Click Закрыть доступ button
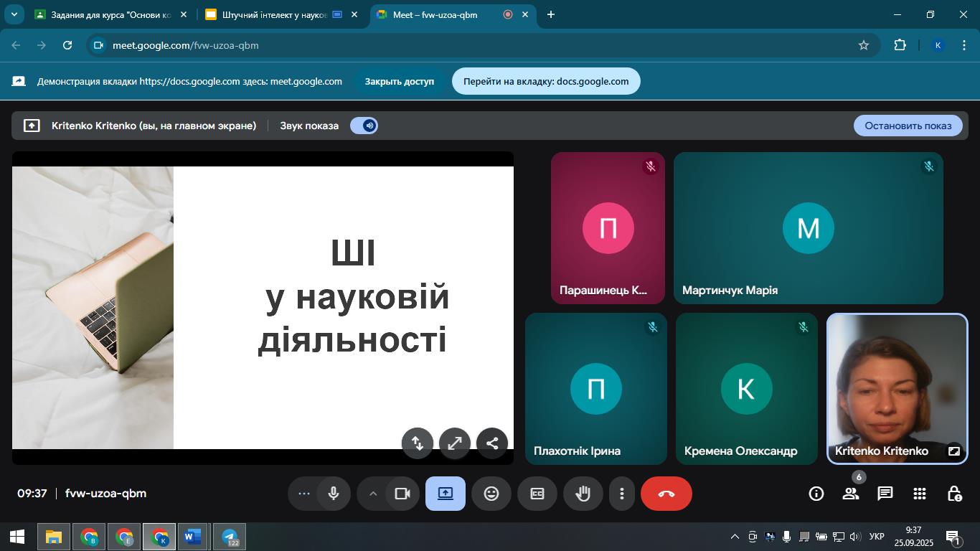Viewport: 980px width, 551px height. [399, 81]
